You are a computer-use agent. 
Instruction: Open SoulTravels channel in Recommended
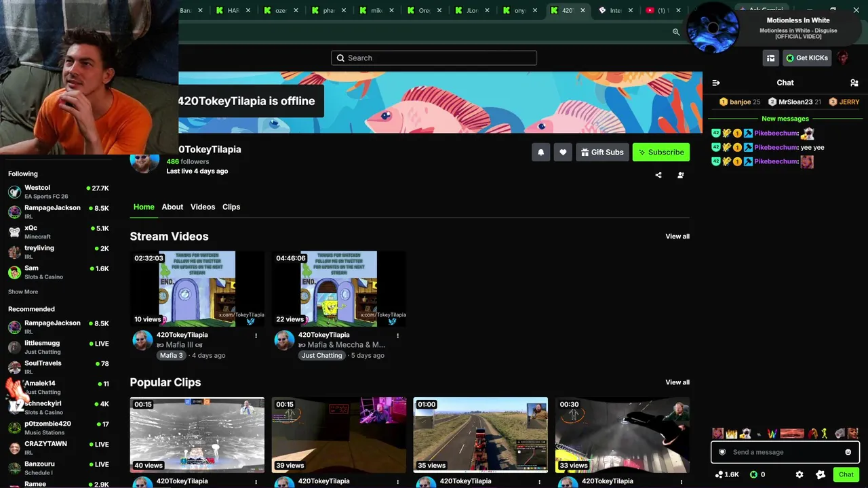[x=58, y=367]
